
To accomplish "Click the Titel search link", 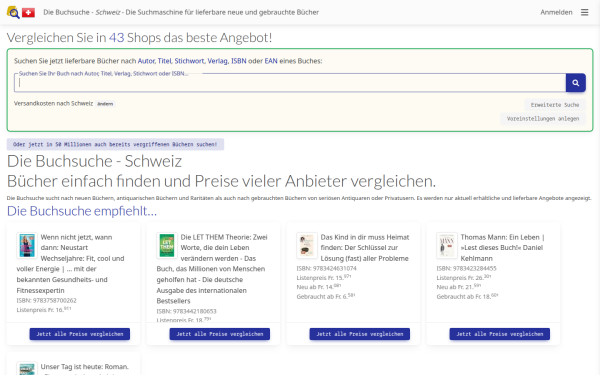I will click(x=165, y=61).
